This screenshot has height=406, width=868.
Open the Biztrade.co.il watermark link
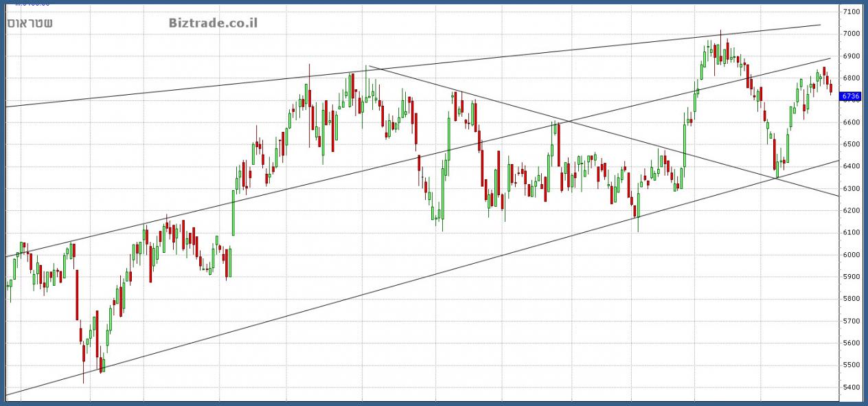(x=213, y=23)
